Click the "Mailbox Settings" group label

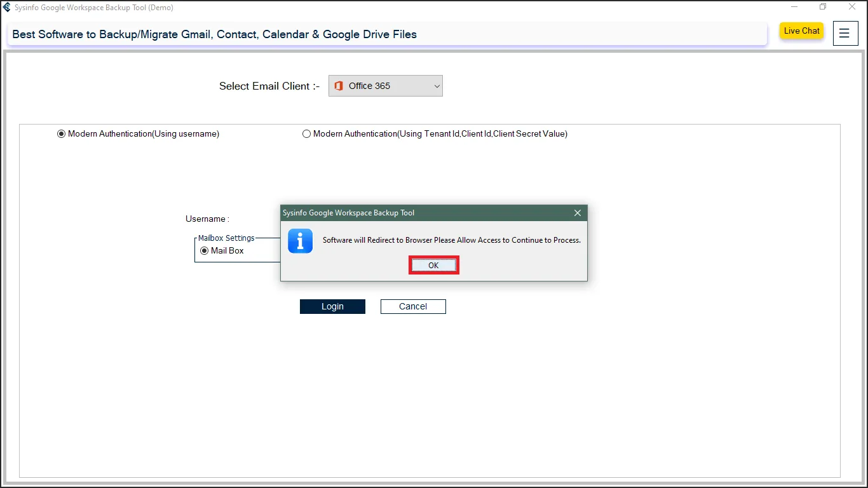tap(226, 238)
